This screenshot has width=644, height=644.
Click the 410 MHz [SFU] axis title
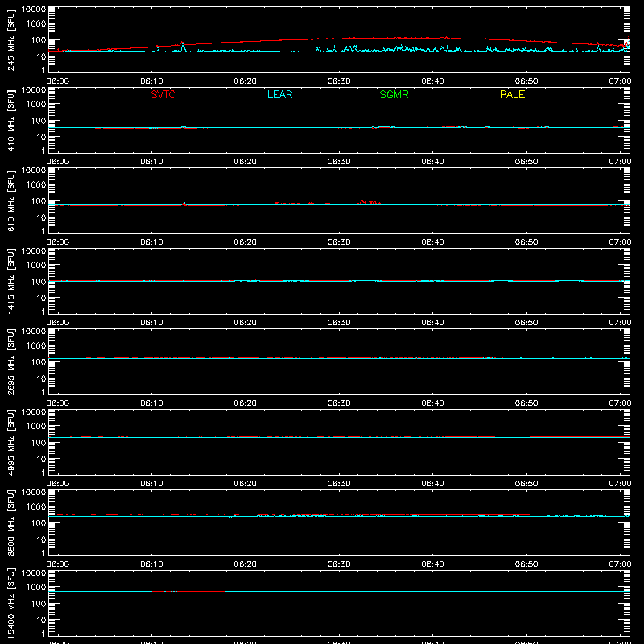pos(11,121)
